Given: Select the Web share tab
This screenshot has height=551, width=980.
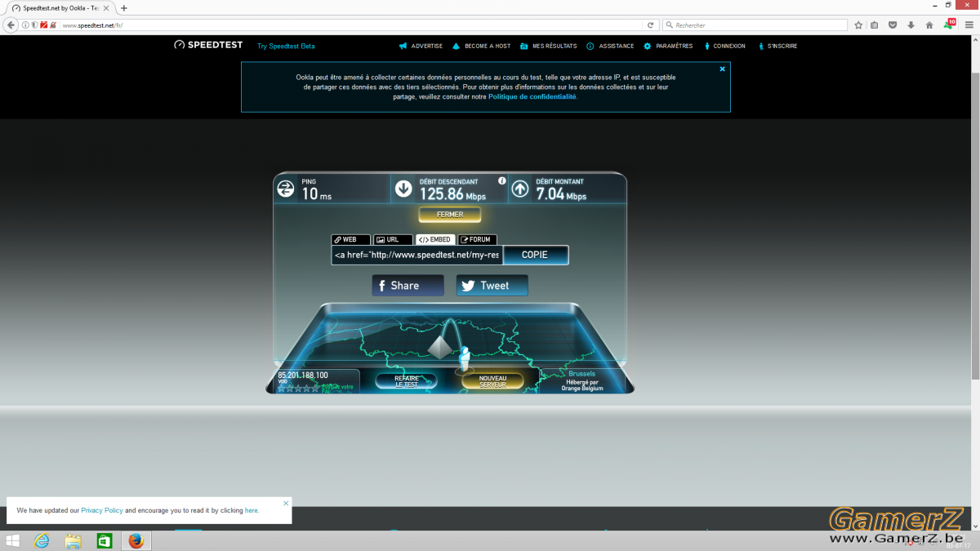Looking at the screenshot, I should coord(350,240).
